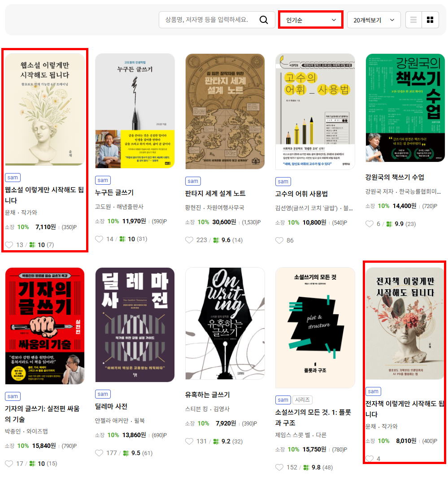Like 누구든 글쓰기 with heart icon

point(99,239)
